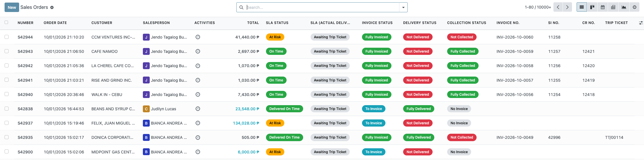Click customer RISE AND GRIND INC.

point(111,80)
